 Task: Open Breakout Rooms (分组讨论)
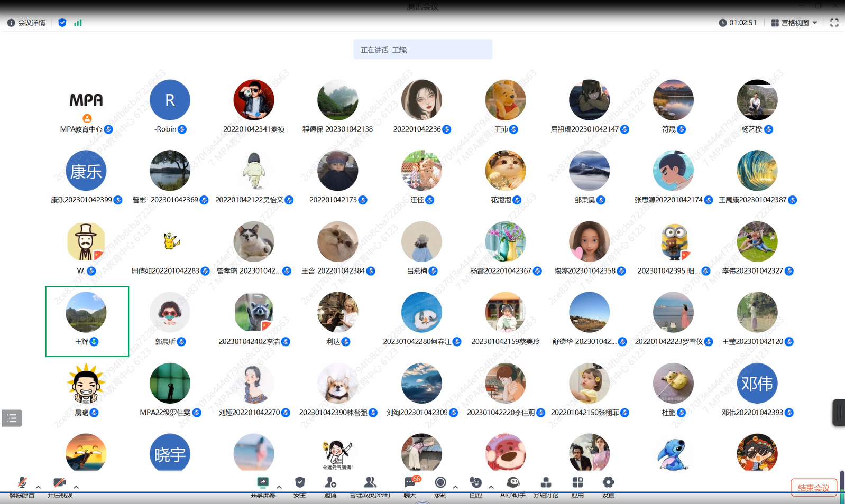(546, 483)
